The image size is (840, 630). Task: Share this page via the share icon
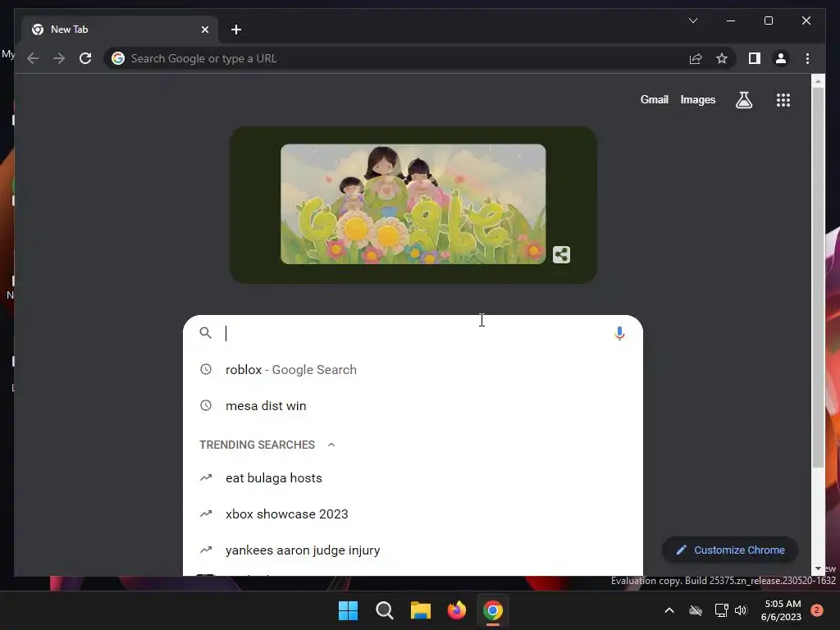click(x=696, y=58)
